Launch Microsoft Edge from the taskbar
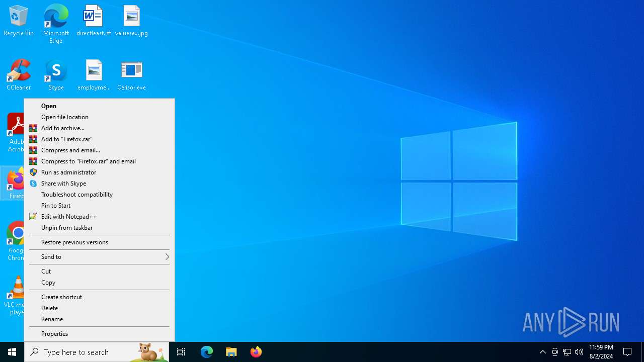 pyautogui.click(x=207, y=352)
